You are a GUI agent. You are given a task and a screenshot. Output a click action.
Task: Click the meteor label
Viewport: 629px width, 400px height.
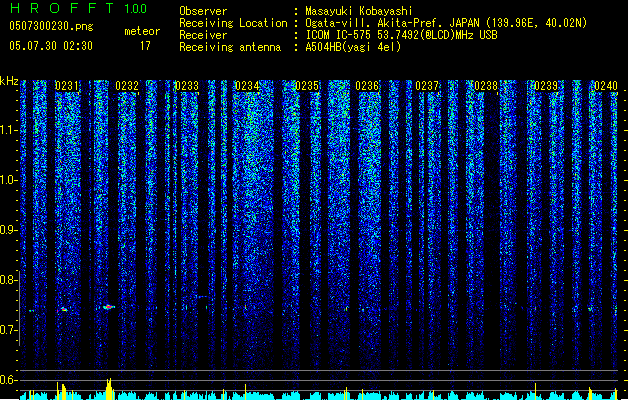click(x=142, y=31)
